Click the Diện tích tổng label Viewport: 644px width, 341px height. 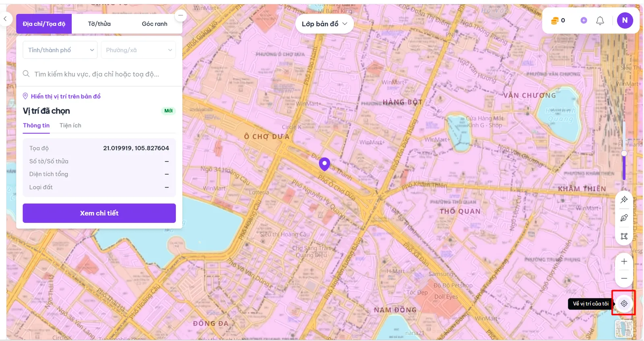[49, 174]
